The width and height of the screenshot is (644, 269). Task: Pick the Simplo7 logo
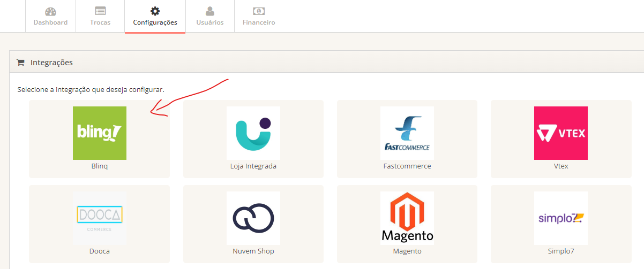click(x=561, y=218)
